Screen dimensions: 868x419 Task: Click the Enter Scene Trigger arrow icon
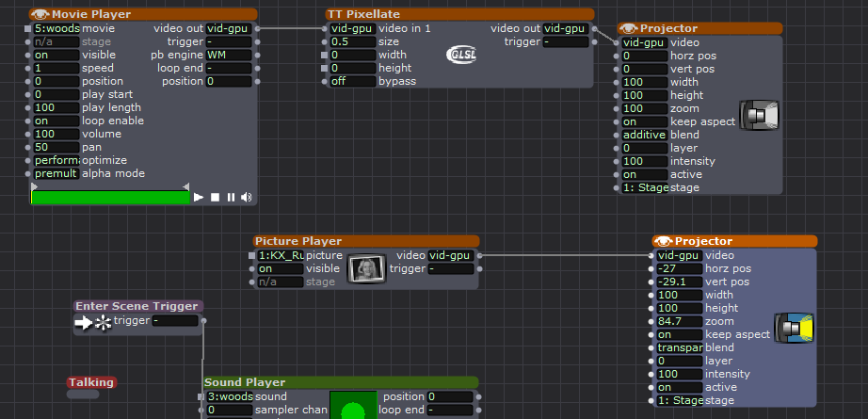pos(93,322)
